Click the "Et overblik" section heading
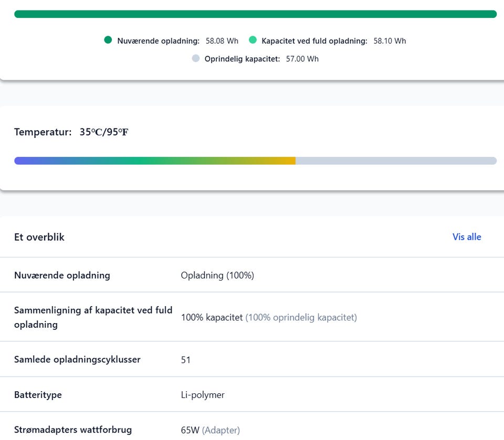504x440 pixels. coord(39,237)
